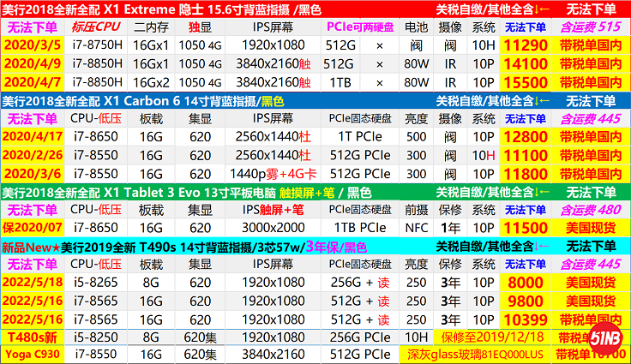The width and height of the screenshot is (631, 364).
Task: Click the 1年 warranty cell
Action: [450, 228]
